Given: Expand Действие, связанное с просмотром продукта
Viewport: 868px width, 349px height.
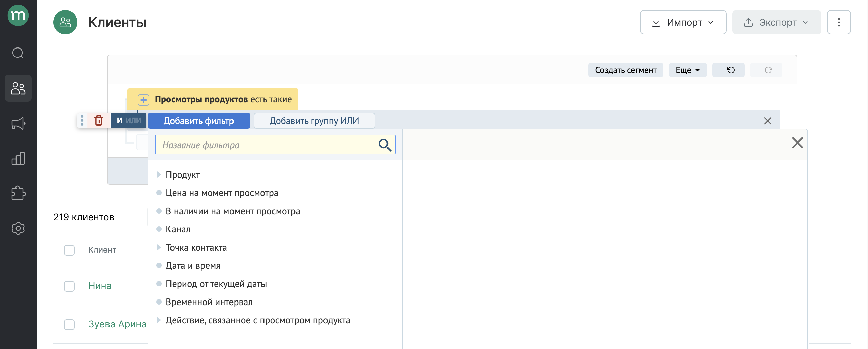Looking at the screenshot, I should pyautogui.click(x=159, y=320).
